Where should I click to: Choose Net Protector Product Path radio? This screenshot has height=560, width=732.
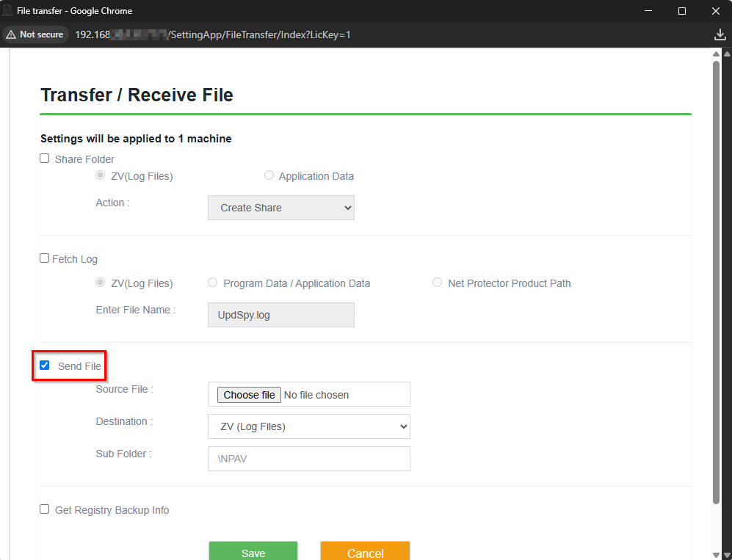pos(438,283)
